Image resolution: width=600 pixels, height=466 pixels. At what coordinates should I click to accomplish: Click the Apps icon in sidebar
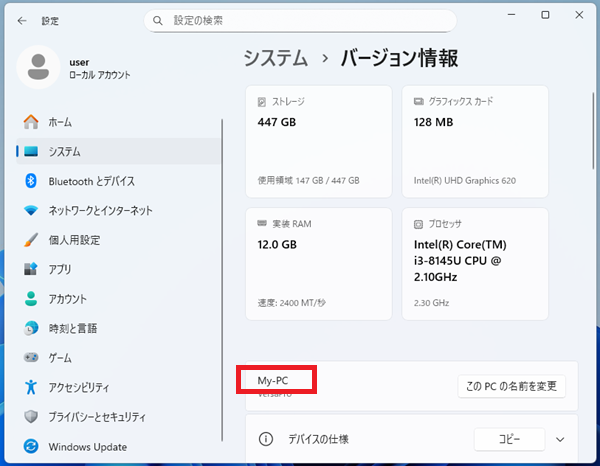point(31,269)
